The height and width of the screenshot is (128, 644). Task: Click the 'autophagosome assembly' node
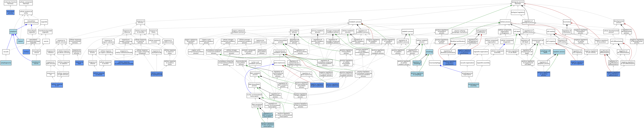click(473, 85)
